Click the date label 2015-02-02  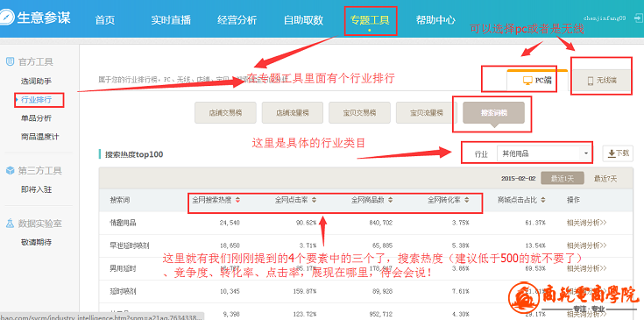(519, 179)
